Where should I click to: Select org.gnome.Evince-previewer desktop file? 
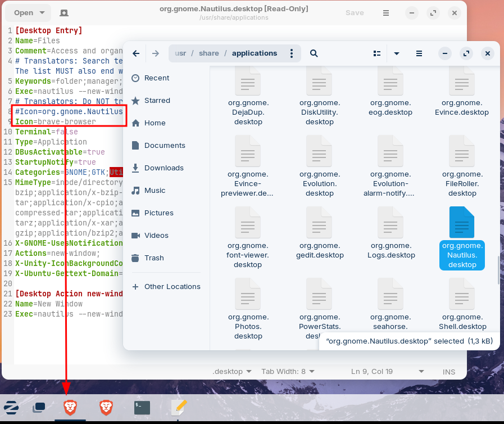pyautogui.click(x=247, y=166)
